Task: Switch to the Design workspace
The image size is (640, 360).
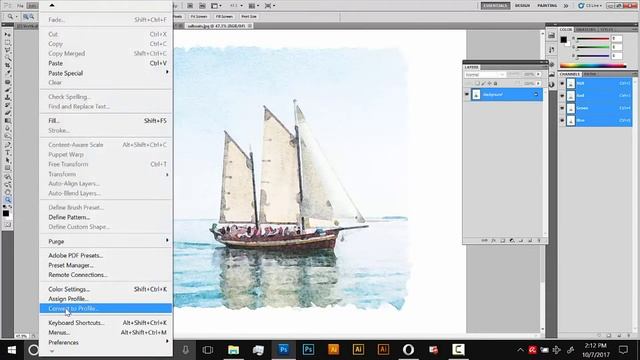Action: [x=522, y=6]
